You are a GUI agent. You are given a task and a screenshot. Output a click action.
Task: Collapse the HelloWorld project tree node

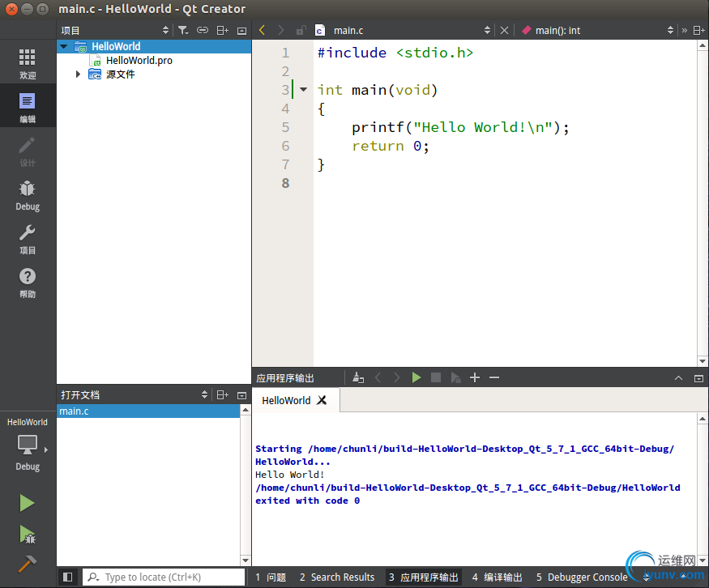click(64, 46)
